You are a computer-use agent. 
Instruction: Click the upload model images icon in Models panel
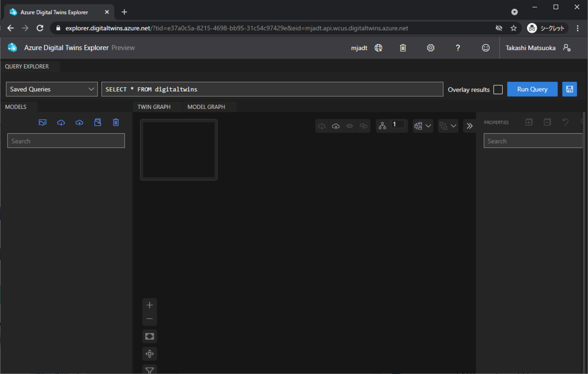click(43, 123)
